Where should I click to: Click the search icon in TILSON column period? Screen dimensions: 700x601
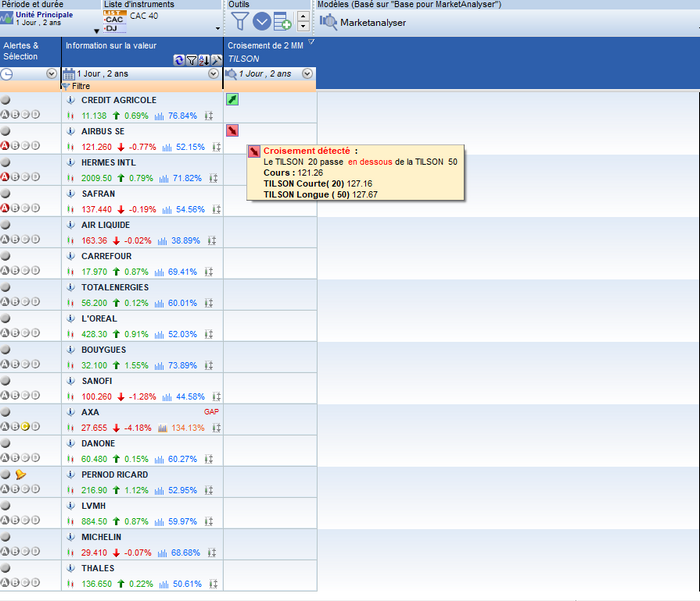231,74
